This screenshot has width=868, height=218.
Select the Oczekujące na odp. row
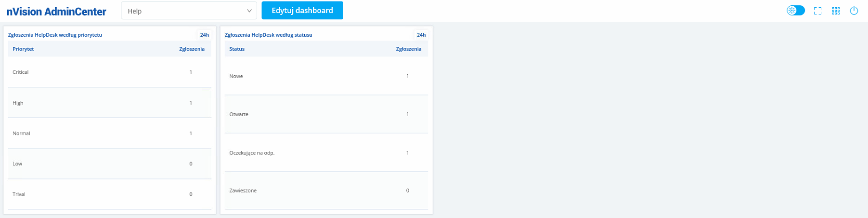coord(326,152)
